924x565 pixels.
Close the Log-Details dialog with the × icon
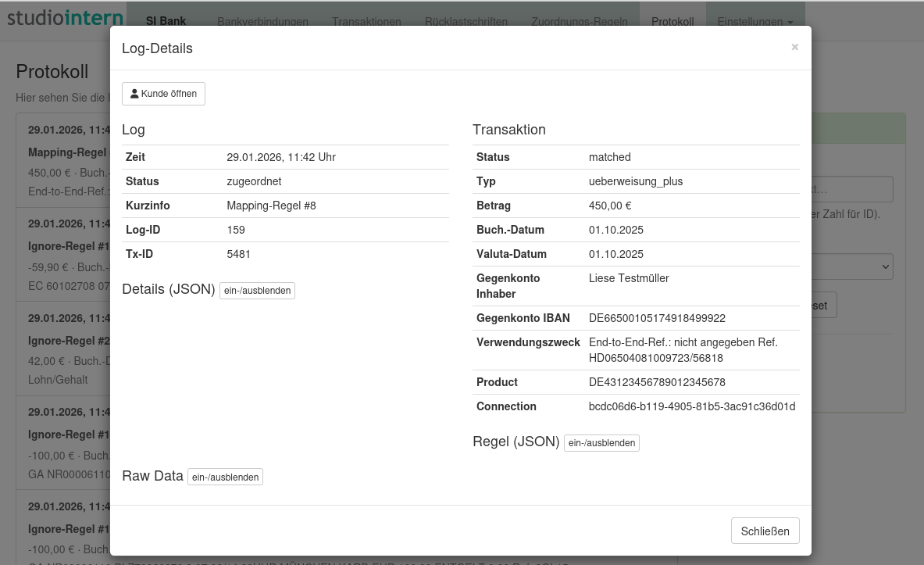click(794, 48)
